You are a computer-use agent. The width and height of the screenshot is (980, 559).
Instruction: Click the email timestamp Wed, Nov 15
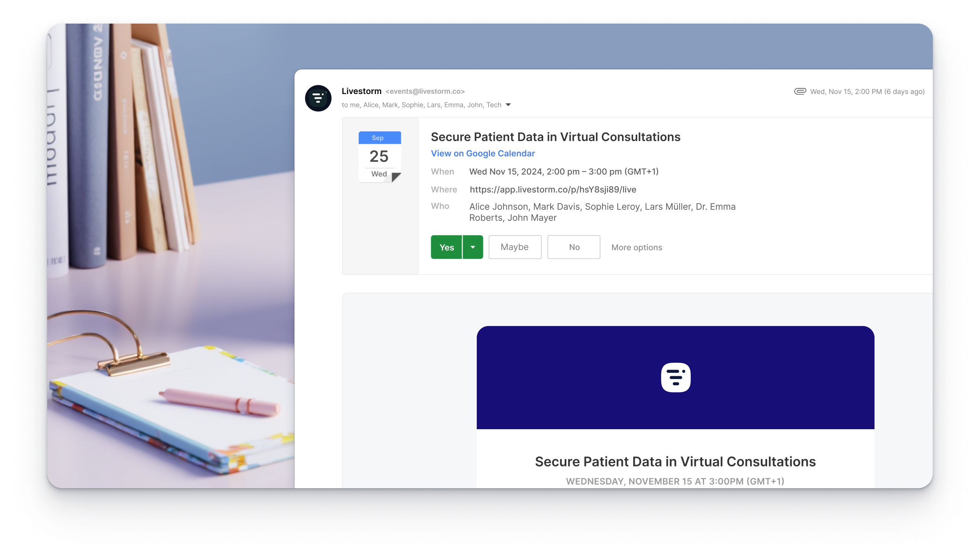(867, 92)
